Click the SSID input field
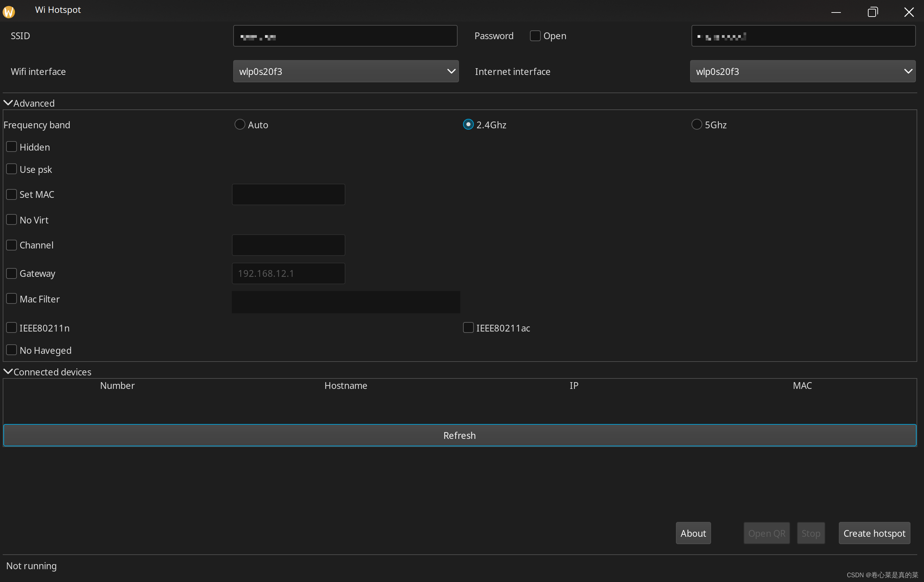This screenshot has width=924, height=582. [346, 35]
